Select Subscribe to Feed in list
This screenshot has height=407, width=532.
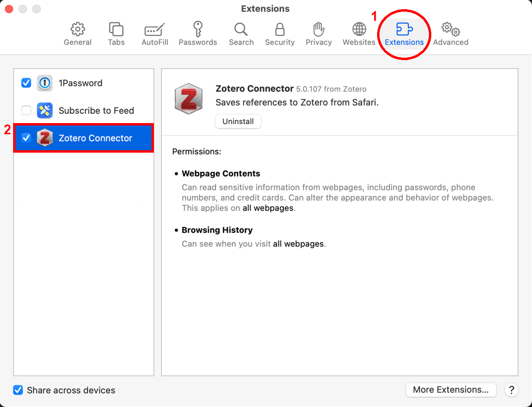[x=96, y=110]
